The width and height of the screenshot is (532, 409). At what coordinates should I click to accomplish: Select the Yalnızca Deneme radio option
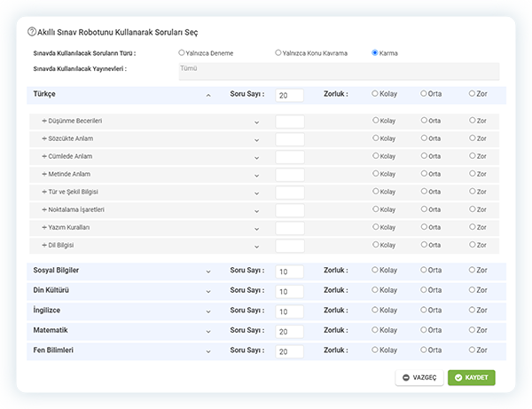pyautogui.click(x=182, y=52)
